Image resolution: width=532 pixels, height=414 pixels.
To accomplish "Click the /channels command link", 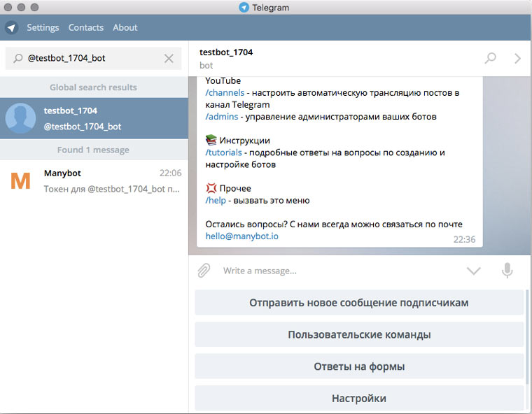I will click(225, 92).
